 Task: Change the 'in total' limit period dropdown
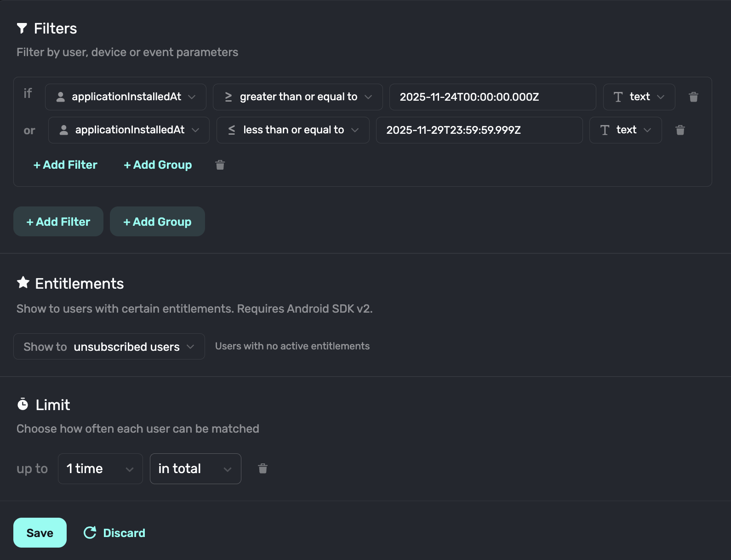195,469
